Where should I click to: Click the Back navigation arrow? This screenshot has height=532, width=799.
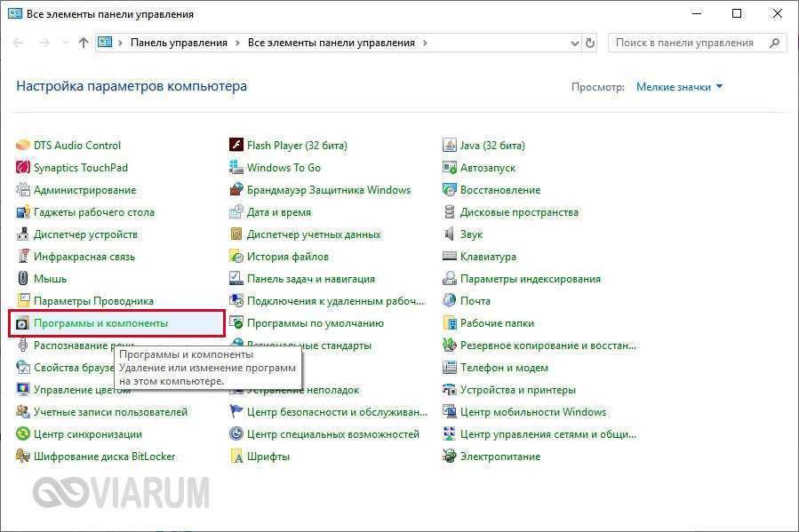[x=18, y=43]
